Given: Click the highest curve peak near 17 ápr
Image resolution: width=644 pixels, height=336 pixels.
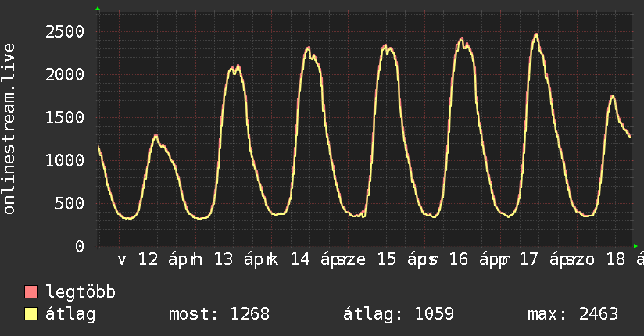Looking at the screenshot, I should click(536, 34).
